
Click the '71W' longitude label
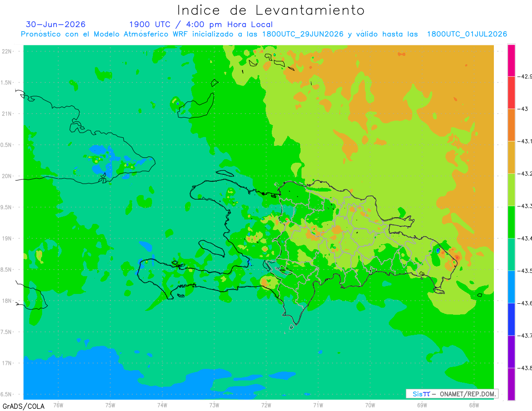click(318, 405)
